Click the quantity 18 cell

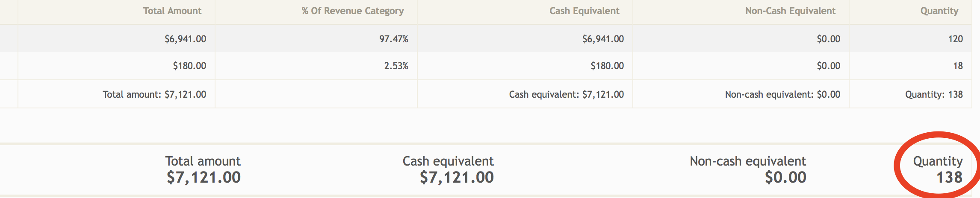tap(910, 66)
